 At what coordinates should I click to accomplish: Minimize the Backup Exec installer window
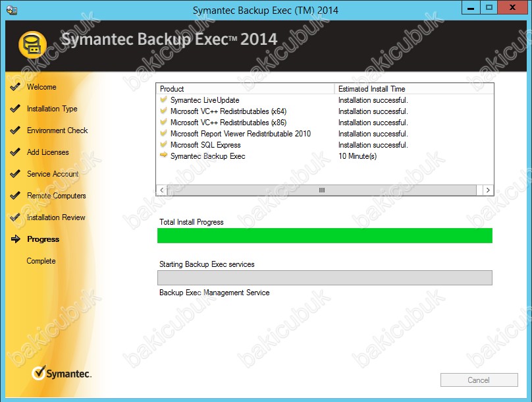click(x=471, y=7)
